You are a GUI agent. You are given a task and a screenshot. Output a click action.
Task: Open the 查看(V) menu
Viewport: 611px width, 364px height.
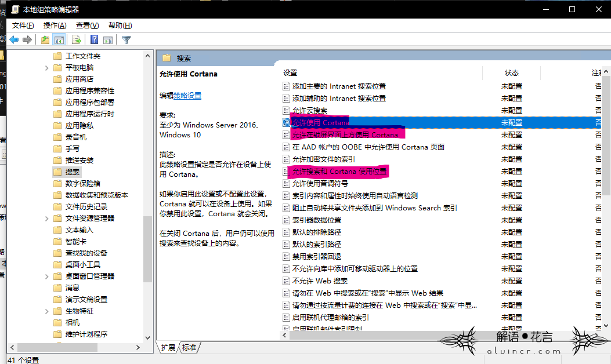(x=87, y=26)
